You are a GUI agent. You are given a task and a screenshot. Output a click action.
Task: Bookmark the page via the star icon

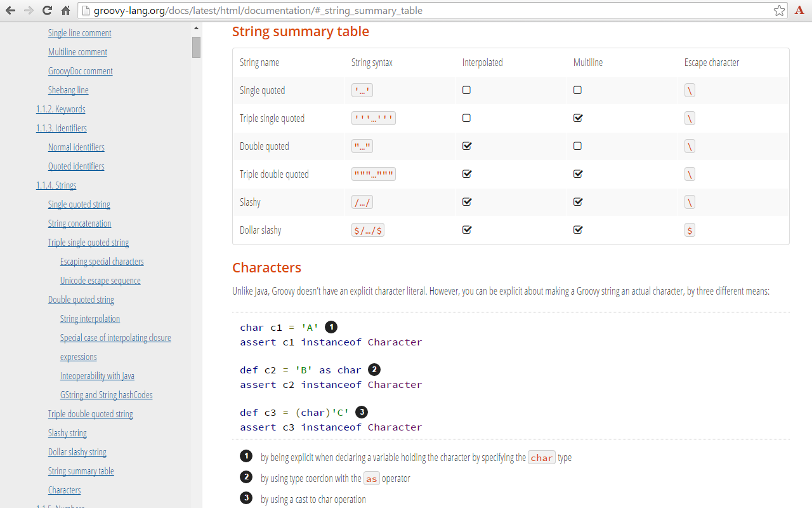779,10
